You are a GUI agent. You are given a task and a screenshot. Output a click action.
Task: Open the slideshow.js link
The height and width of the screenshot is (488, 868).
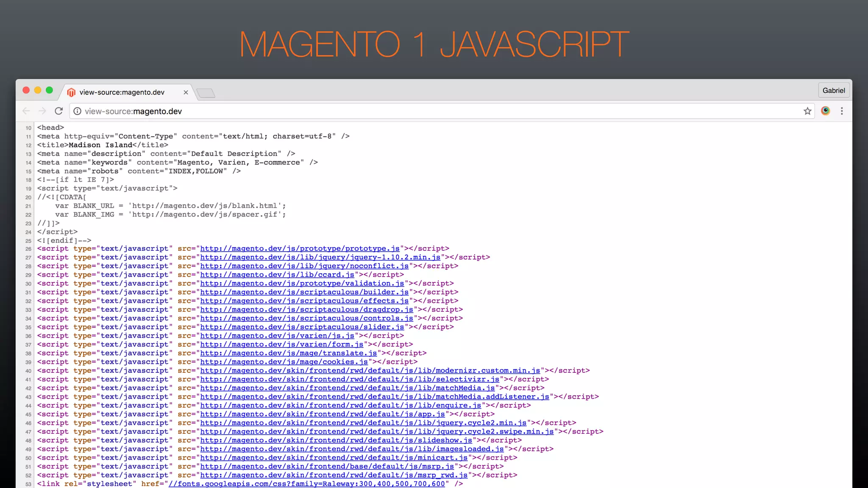[x=336, y=440]
